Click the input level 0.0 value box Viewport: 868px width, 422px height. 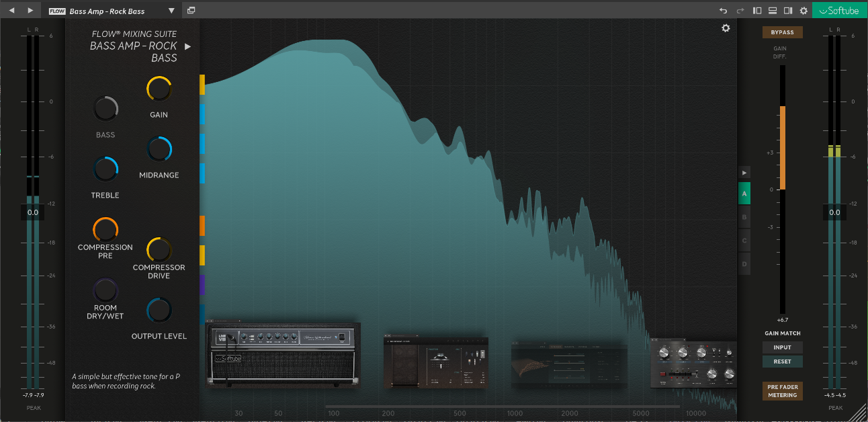point(33,212)
